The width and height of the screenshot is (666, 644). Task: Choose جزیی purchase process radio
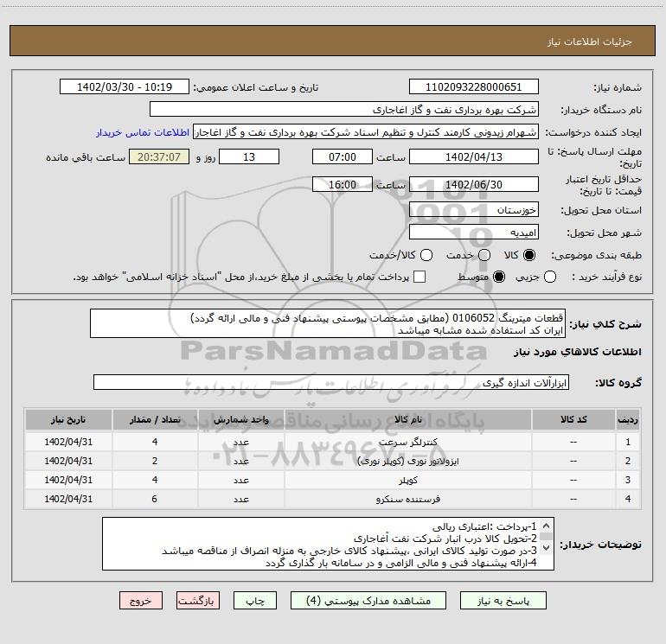549,277
